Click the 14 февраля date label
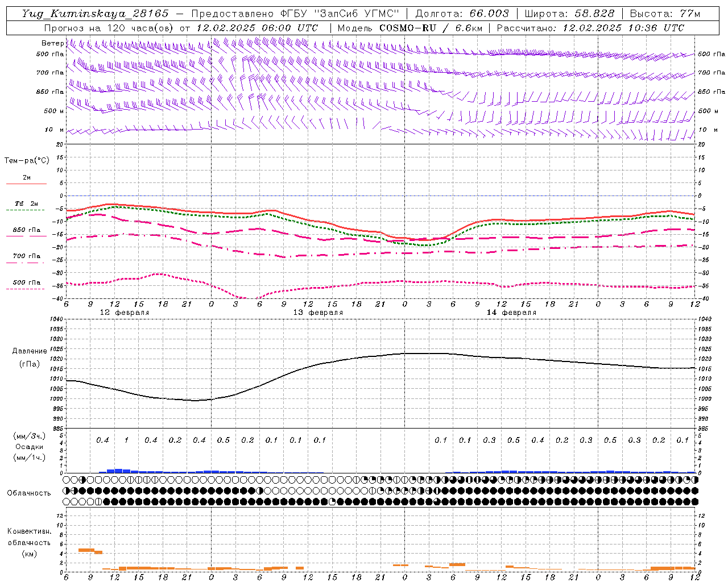This screenshot has width=728, height=582. (511, 313)
